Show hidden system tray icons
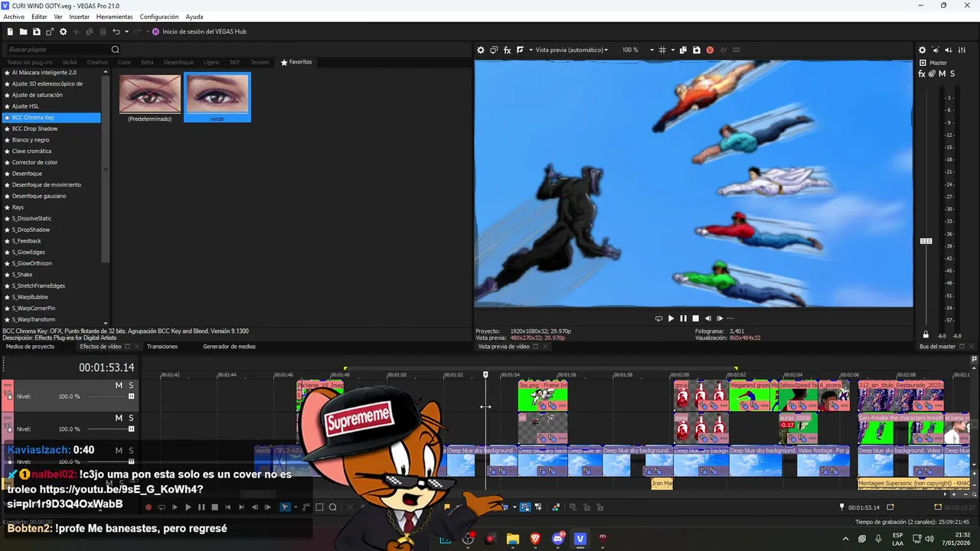This screenshot has height=551, width=980. pyautogui.click(x=845, y=539)
